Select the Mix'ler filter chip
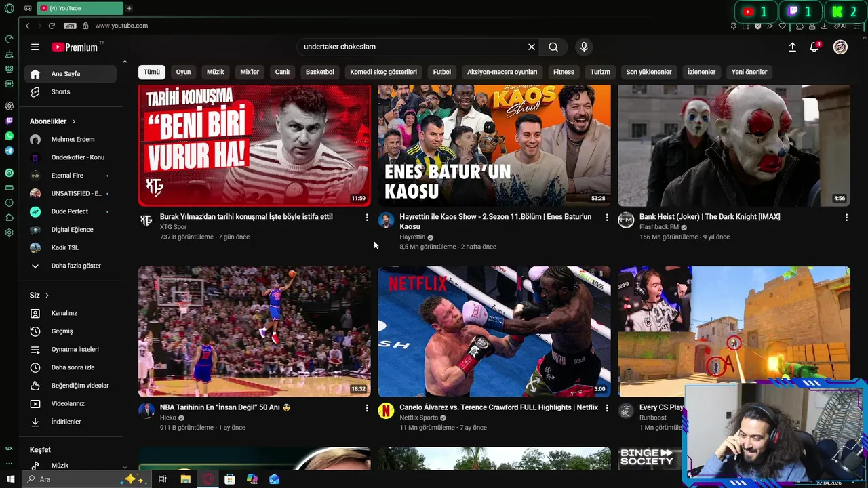The height and width of the screenshot is (488, 868). pyautogui.click(x=250, y=72)
